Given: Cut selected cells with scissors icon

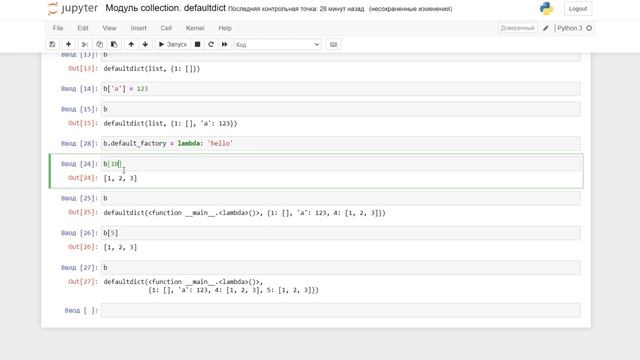Looking at the screenshot, I should (84, 44).
